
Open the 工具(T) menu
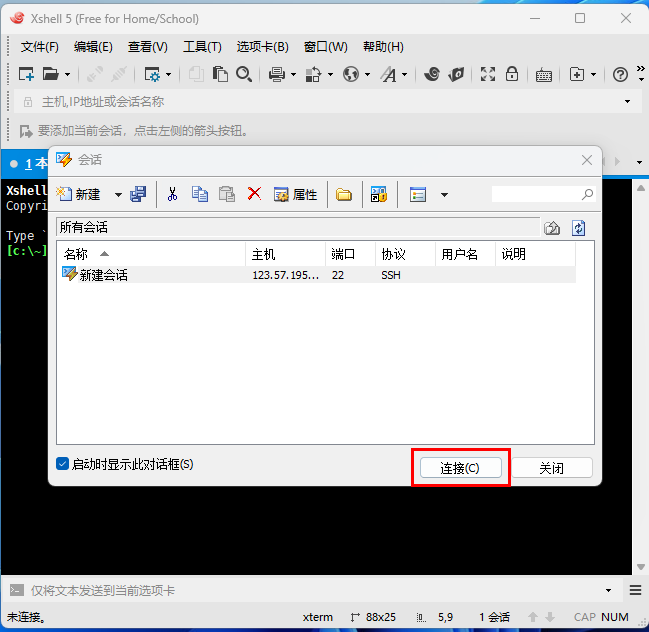click(202, 47)
